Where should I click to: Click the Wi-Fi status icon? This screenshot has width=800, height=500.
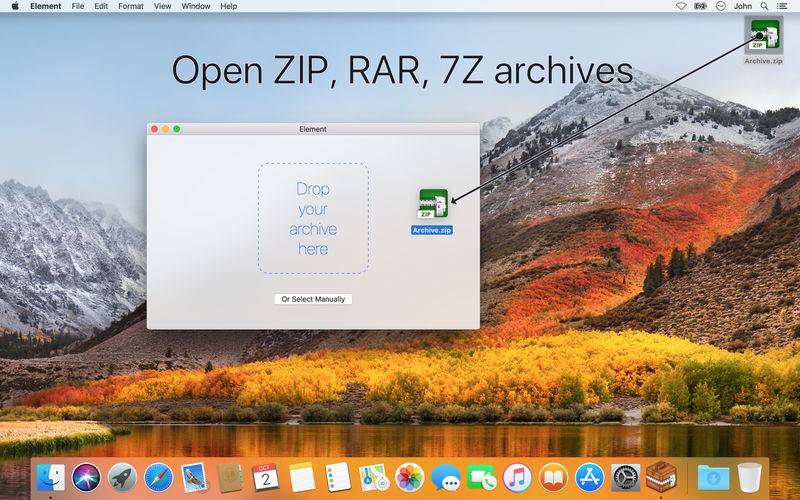pos(681,6)
